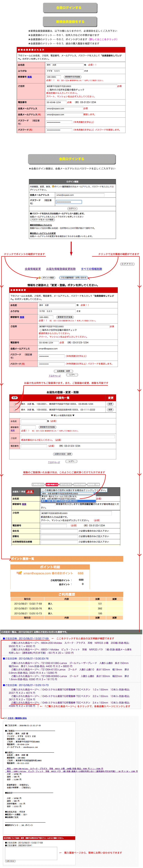
Task: Open 新規登録はこちらから link
Action: pyautogui.click(x=41, y=225)
